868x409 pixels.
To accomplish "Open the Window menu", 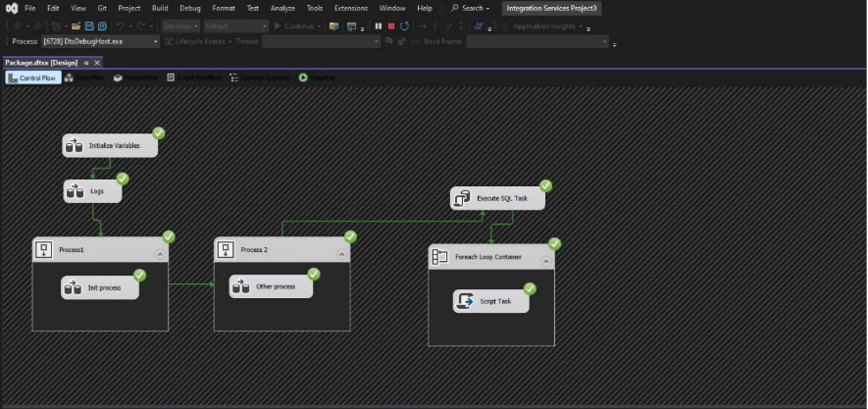I will 392,8.
